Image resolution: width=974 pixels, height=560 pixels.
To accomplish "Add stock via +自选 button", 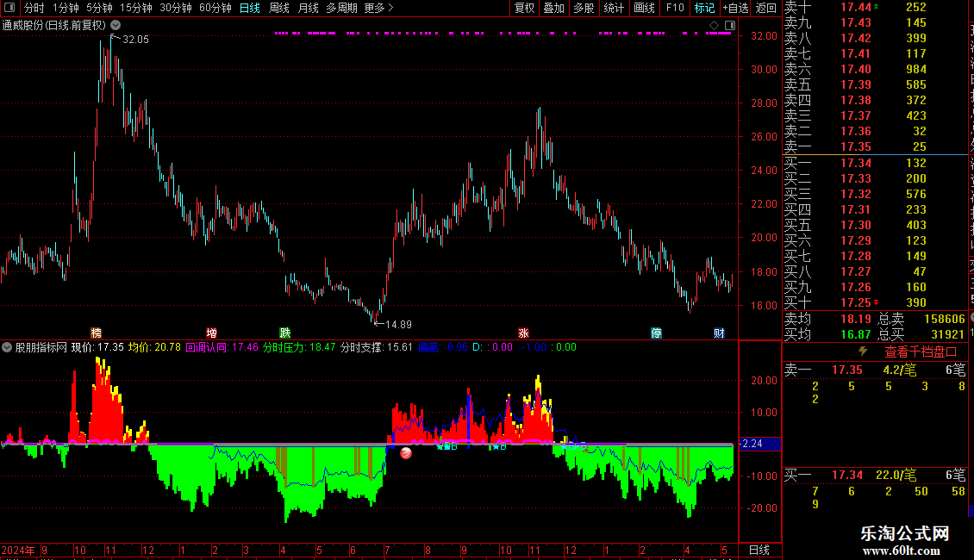I will pyautogui.click(x=735, y=8).
